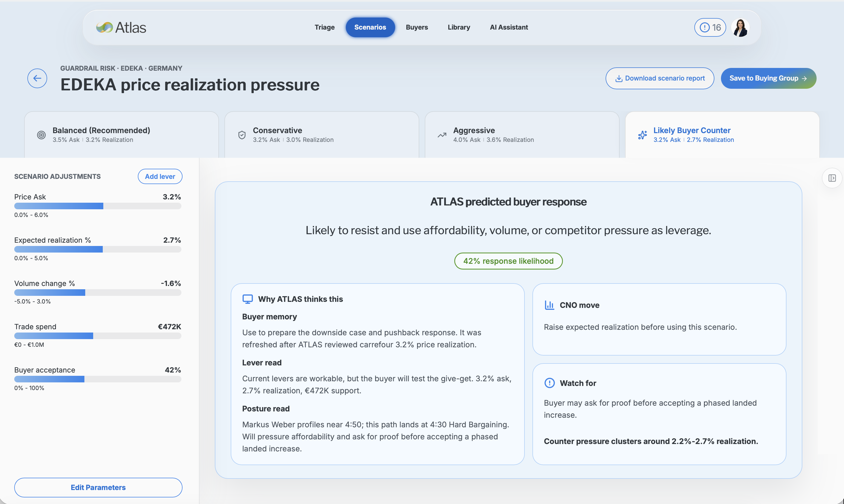
Task: Open the Library nav item
Action: coord(459,27)
